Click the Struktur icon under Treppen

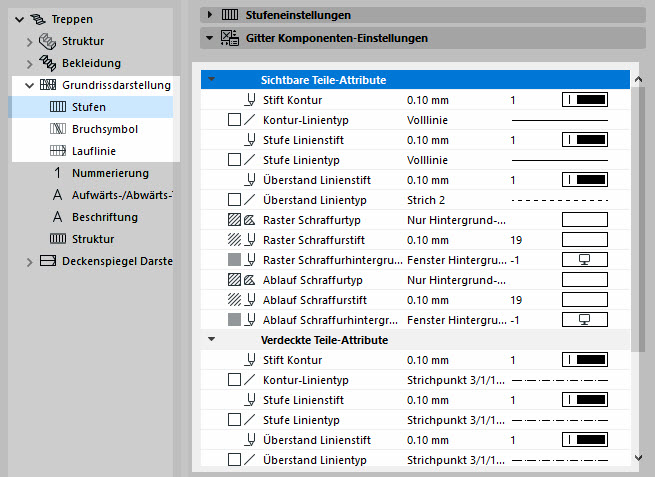coord(47,42)
